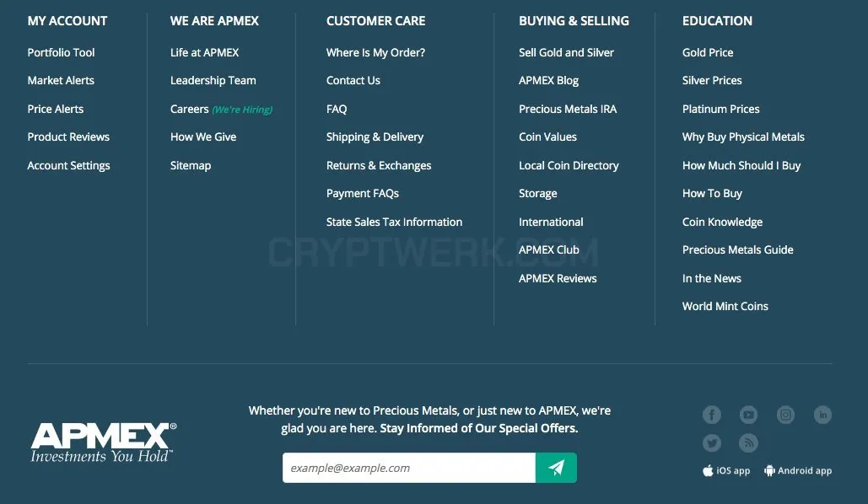Get the iOS app
The width and height of the screenshot is (868, 504).
[x=726, y=471]
